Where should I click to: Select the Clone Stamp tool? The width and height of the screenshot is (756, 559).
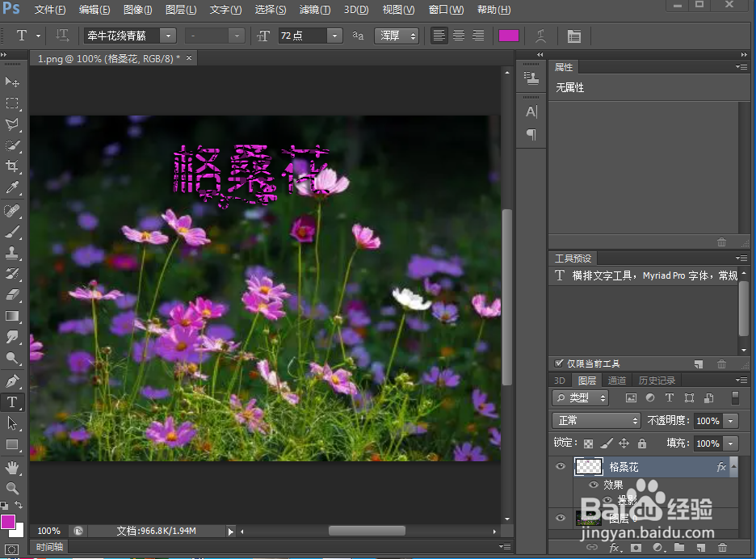coord(12,253)
